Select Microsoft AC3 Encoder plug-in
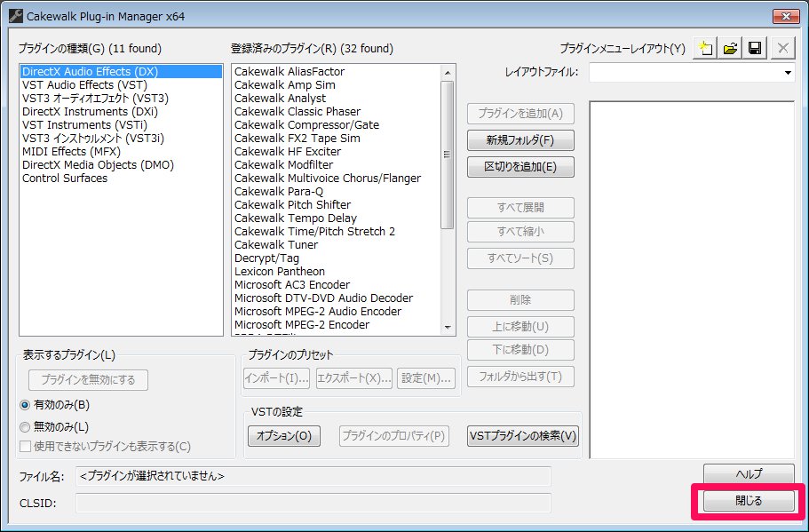The height and width of the screenshot is (532, 809). pyautogui.click(x=337, y=285)
